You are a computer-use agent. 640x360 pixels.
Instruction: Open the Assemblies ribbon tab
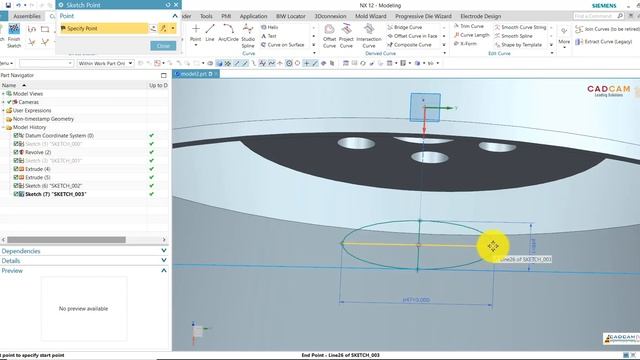[27, 16]
